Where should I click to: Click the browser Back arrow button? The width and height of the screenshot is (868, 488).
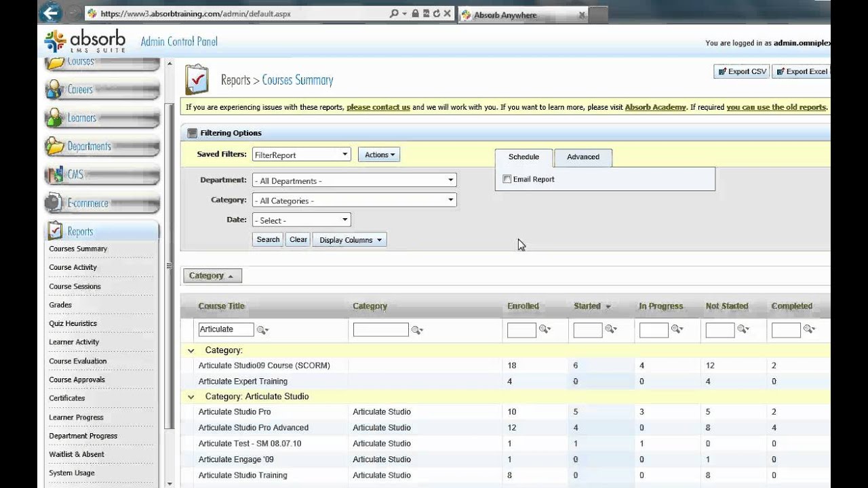tap(51, 12)
